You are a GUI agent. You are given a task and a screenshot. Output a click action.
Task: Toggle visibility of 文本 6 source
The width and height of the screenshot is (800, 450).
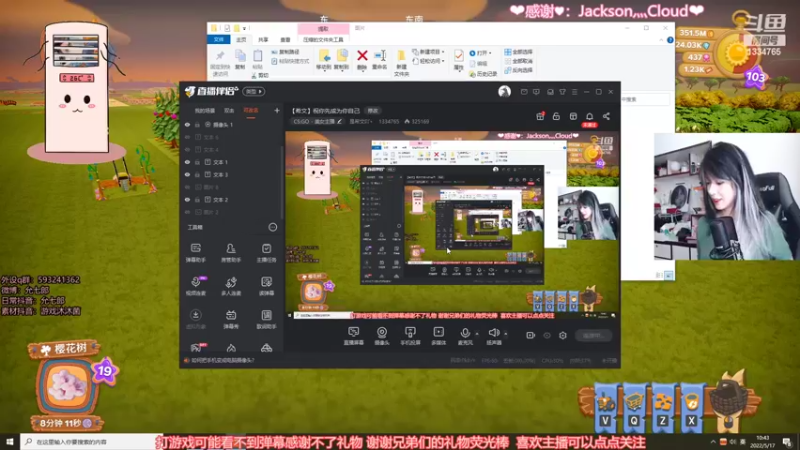tap(187, 137)
